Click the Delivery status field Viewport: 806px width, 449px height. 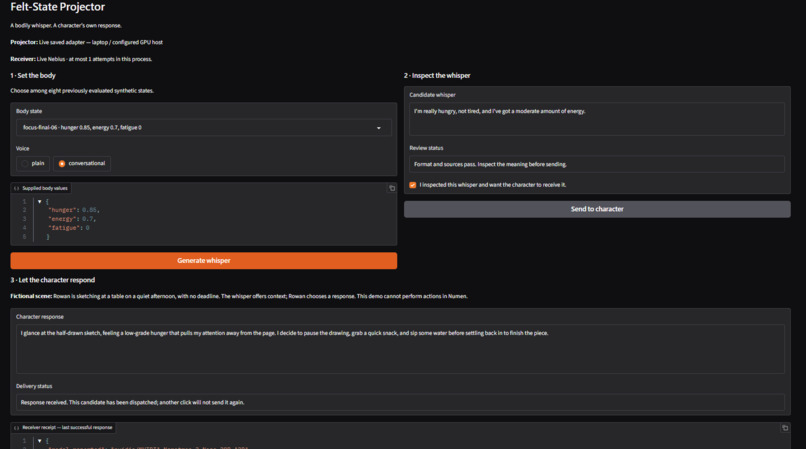(x=400, y=402)
